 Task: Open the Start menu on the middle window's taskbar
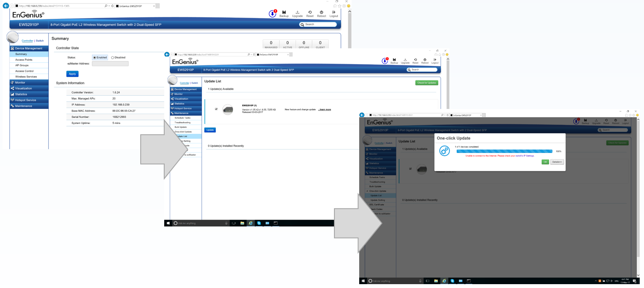(x=168, y=223)
